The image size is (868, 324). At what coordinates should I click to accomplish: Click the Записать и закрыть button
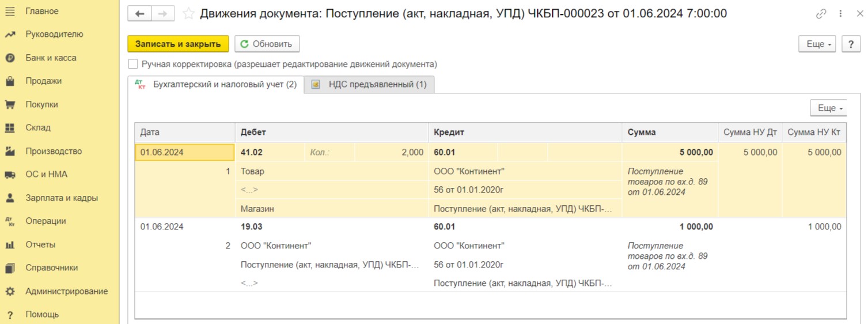click(178, 44)
